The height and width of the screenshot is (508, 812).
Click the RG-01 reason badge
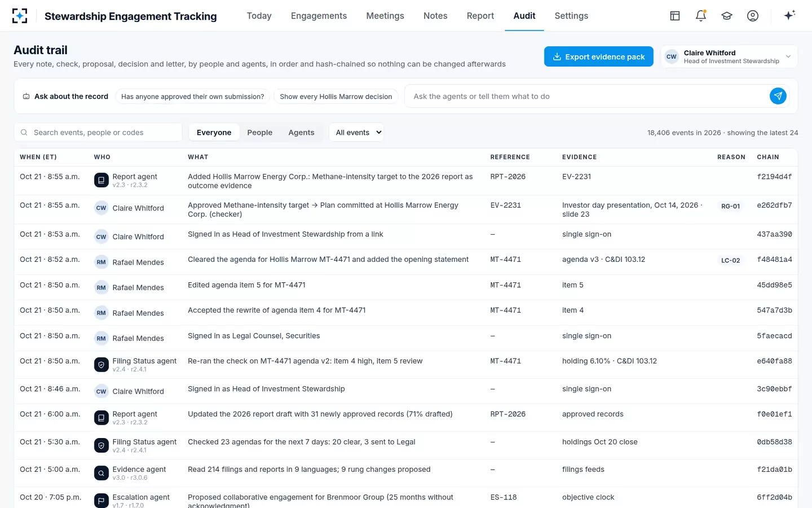click(730, 207)
